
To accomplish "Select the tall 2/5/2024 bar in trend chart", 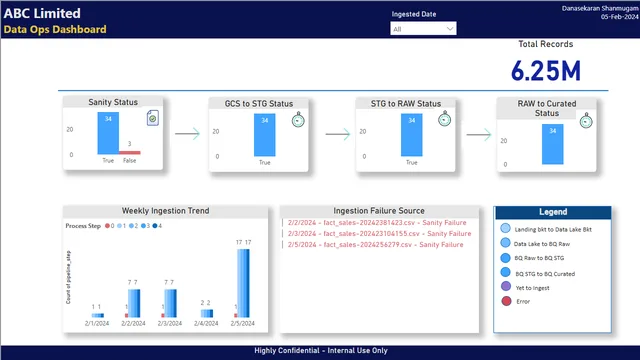I will tap(243, 283).
